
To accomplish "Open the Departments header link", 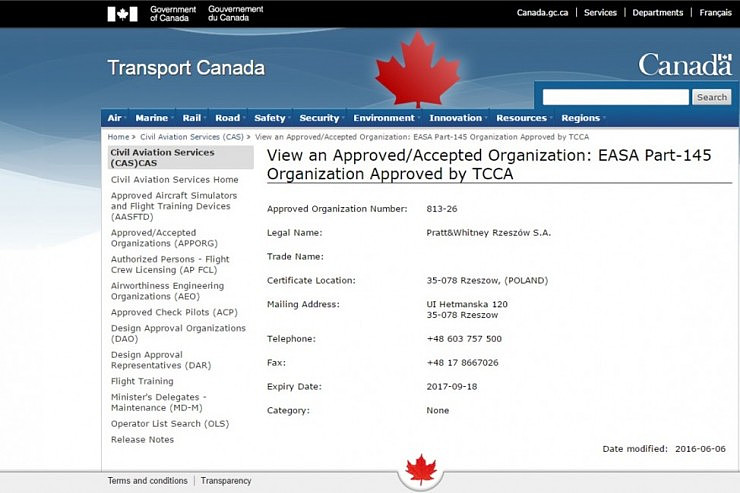I will (x=657, y=13).
